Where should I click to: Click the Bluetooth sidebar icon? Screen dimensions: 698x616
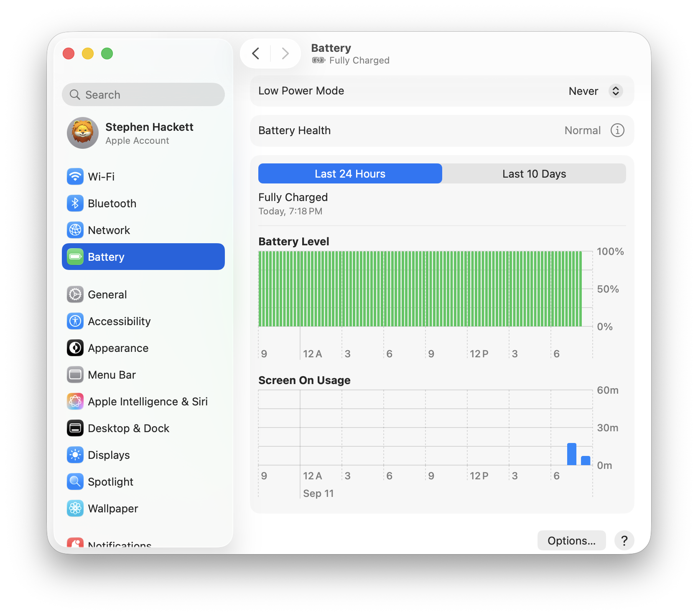(75, 203)
